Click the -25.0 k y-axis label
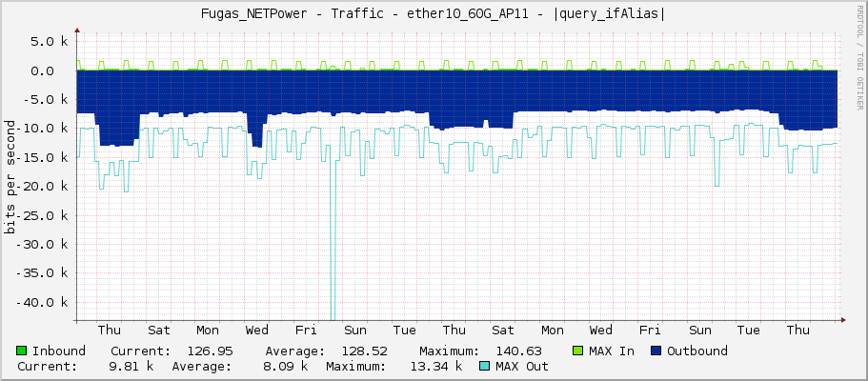This screenshot has height=381, width=868. click(40, 215)
